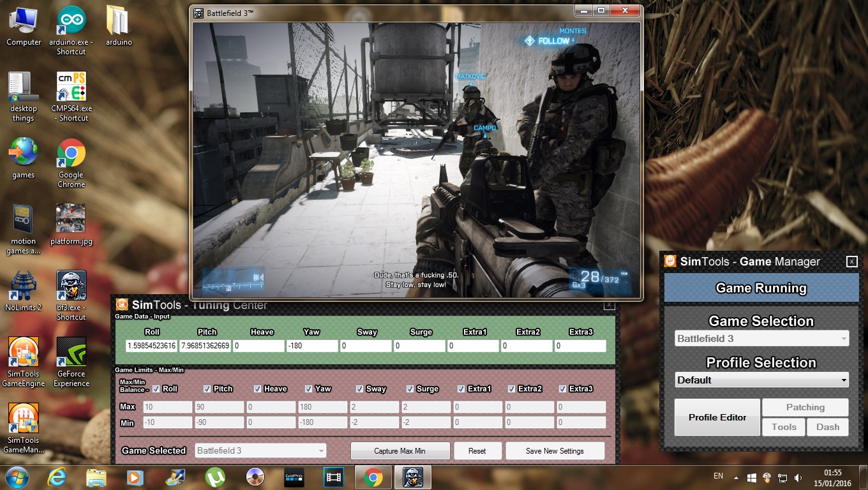Toggle the Extra2 balance checkbox
Viewport: 868px width, 490px height.
512,389
